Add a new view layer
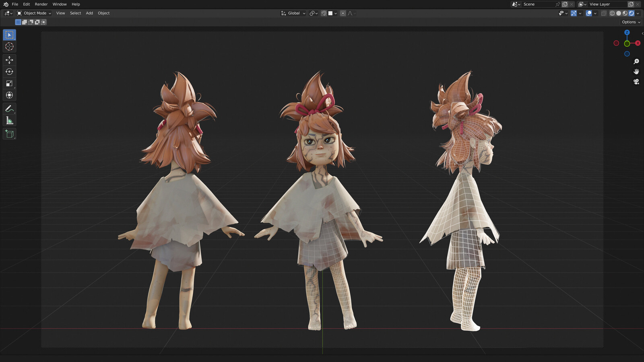The height and width of the screenshot is (362, 644). click(631, 4)
